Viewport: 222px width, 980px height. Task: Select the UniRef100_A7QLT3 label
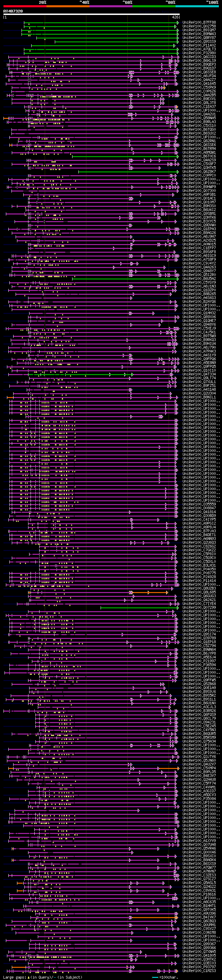pos(199,49)
